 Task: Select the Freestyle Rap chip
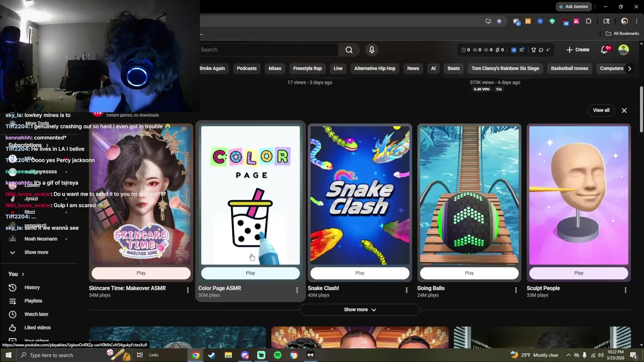pyautogui.click(x=307, y=68)
